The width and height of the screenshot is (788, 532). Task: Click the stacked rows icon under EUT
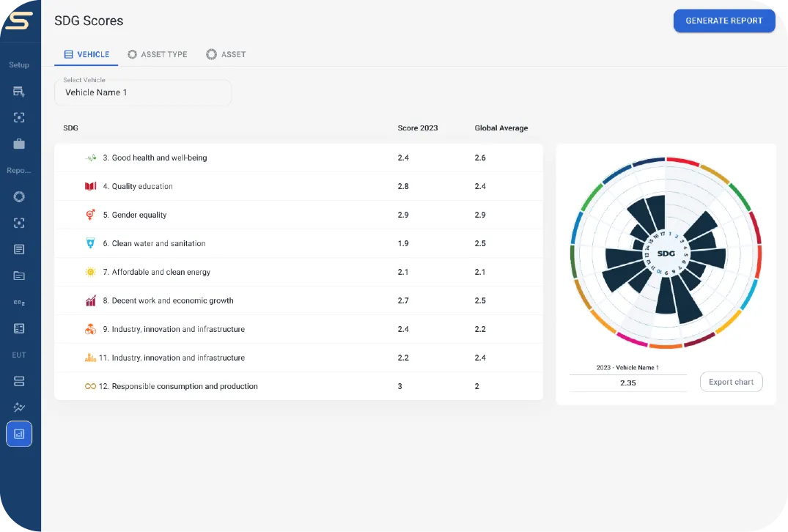(19, 381)
